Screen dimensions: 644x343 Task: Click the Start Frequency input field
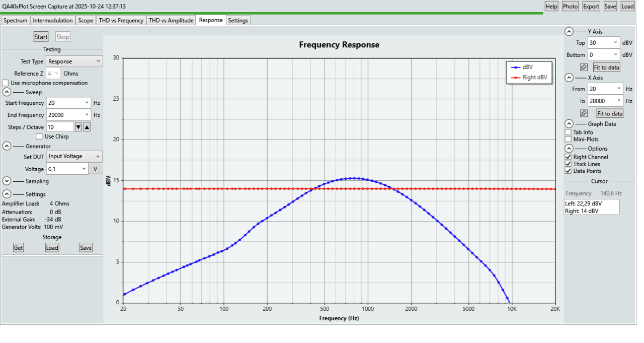tap(65, 103)
